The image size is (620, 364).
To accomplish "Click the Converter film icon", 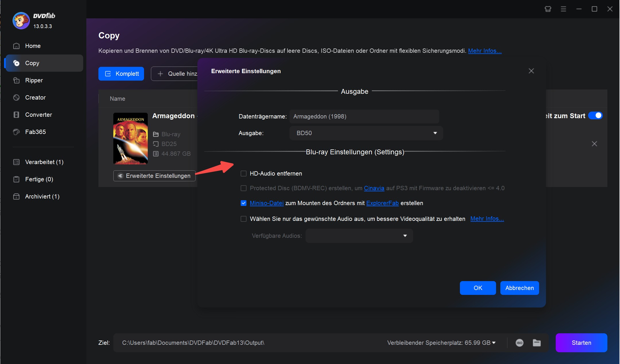I will coord(16,115).
